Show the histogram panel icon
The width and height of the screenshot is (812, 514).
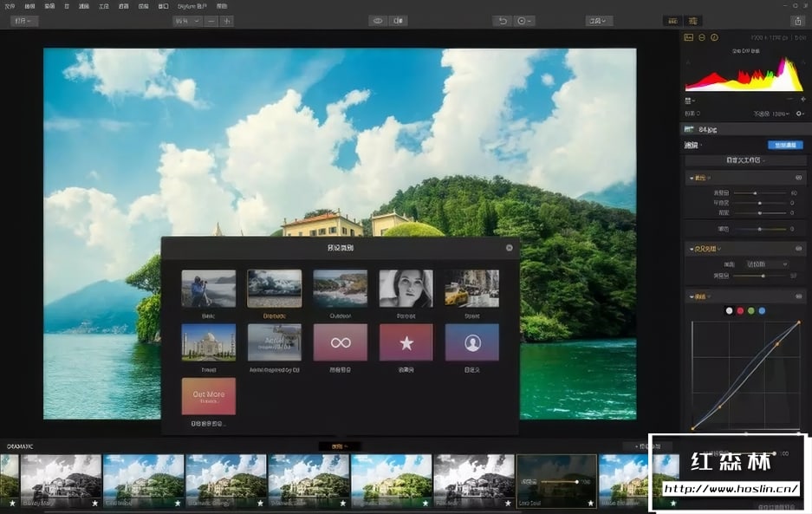[689, 37]
